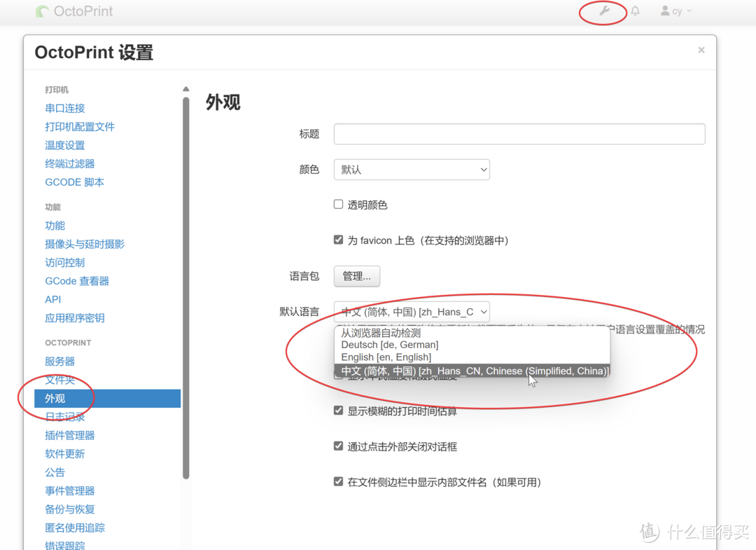Enable the 透明颜色 checkbox
Screen dimensions: 756x550
(x=338, y=204)
